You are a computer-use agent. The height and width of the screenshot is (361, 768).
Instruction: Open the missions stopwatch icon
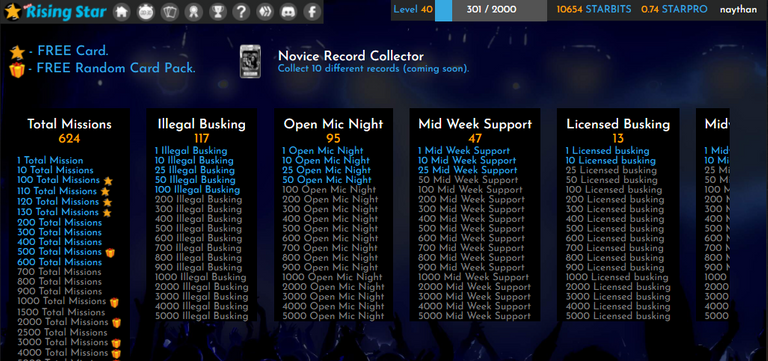145,12
